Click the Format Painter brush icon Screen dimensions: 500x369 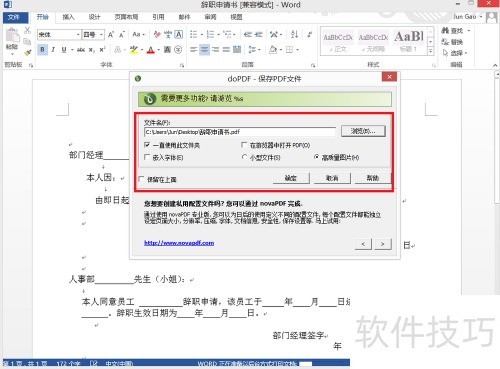click(x=27, y=52)
